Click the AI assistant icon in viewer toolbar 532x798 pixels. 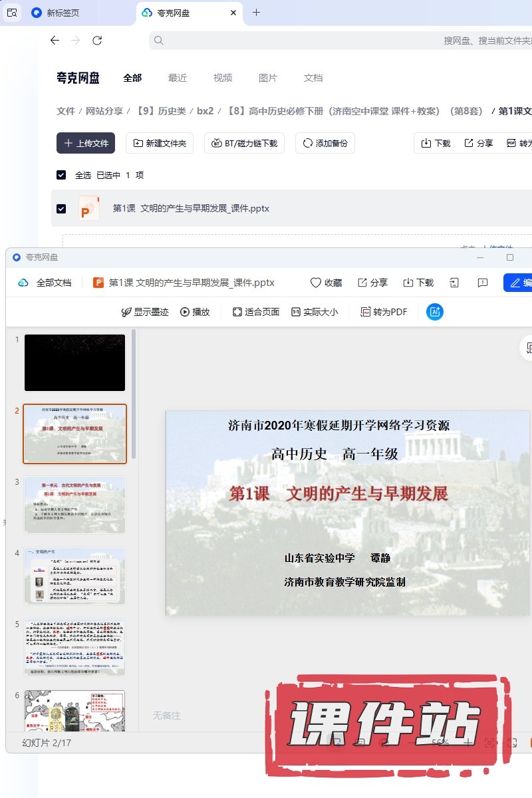[435, 312]
